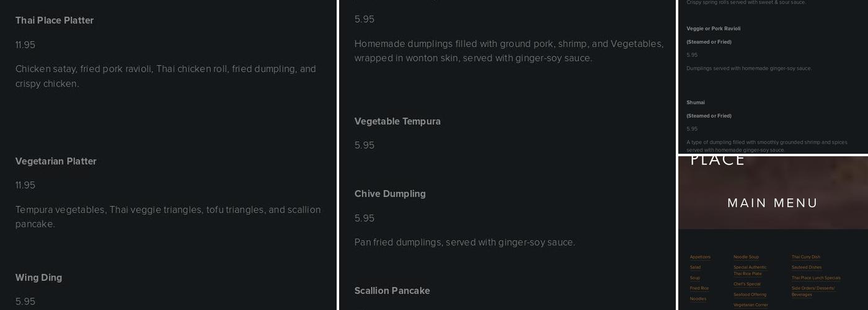Open the Appetizers menu link

point(700,257)
